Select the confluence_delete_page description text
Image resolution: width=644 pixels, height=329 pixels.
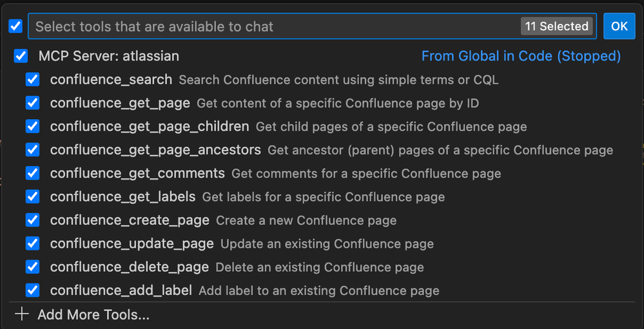[x=320, y=267]
